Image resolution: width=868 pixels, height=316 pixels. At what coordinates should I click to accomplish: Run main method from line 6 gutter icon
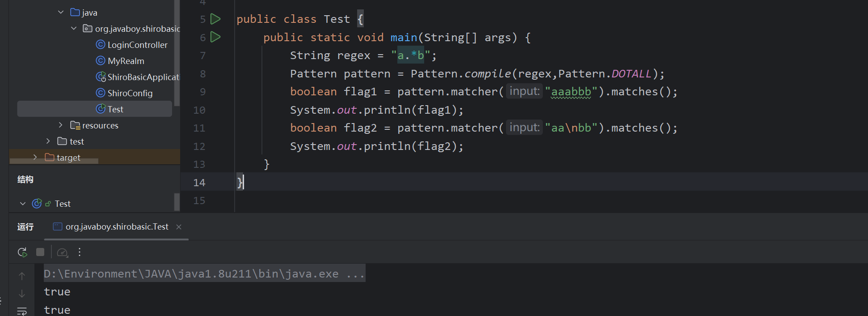coord(215,37)
